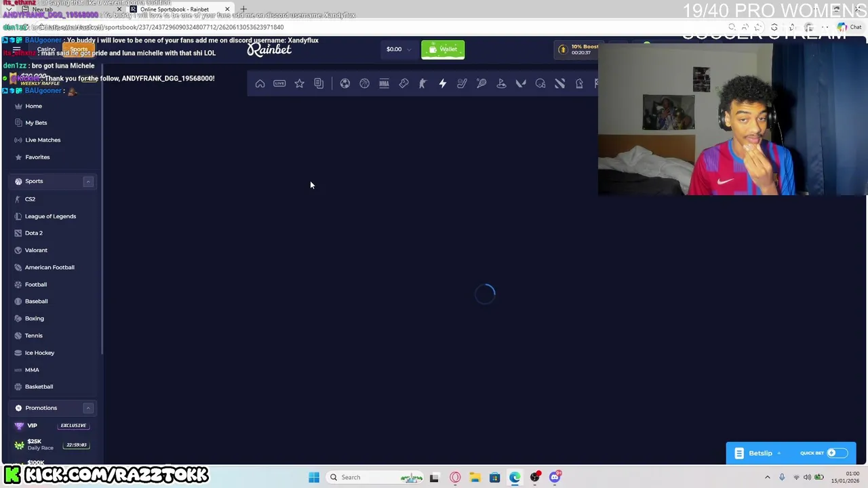The height and width of the screenshot is (488, 868).
Task: Open the LIVE matches toolbar icon
Action: [x=279, y=83]
